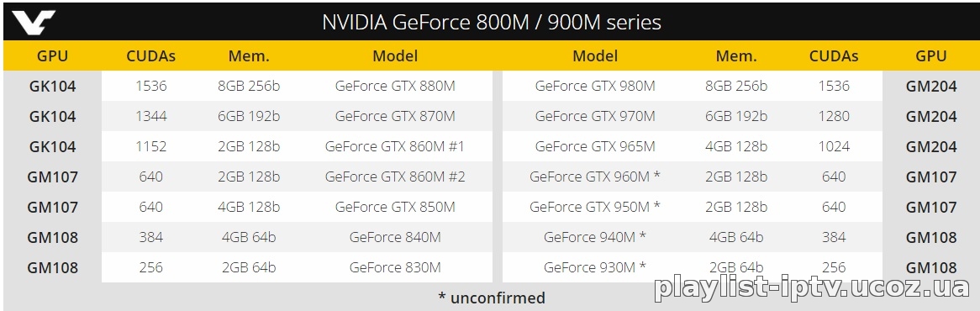Click the 1344 CUDAs value
Viewport: 980px width, 311px height.
(150, 116)
